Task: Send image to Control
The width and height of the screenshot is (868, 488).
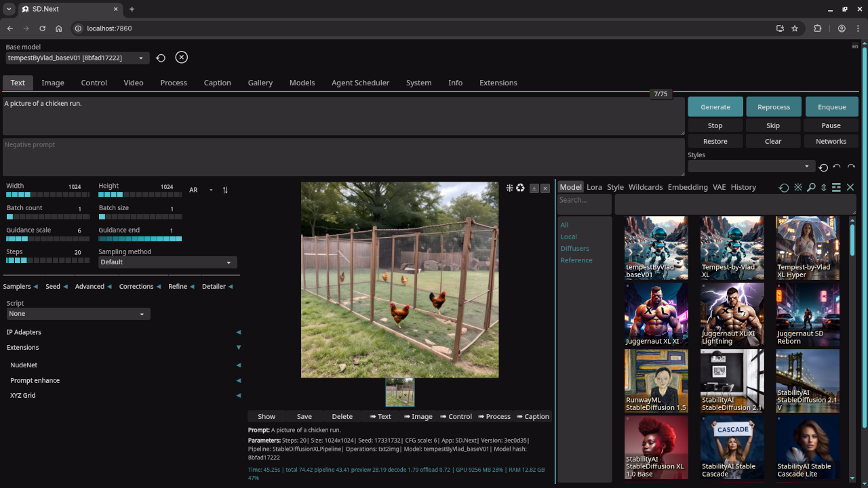Action: [456, 417]
